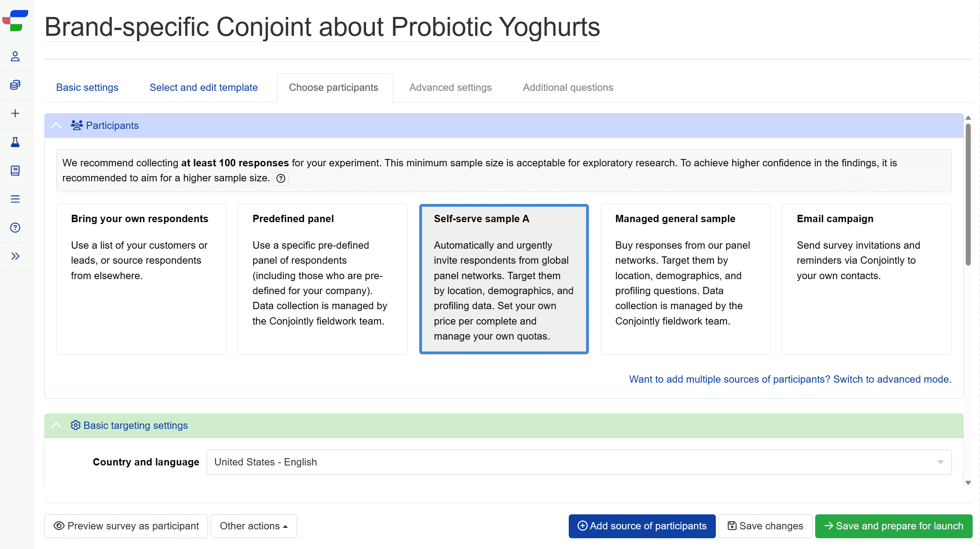Switch to the Basic settings tab
980x549 pixels.
(87, 87)
